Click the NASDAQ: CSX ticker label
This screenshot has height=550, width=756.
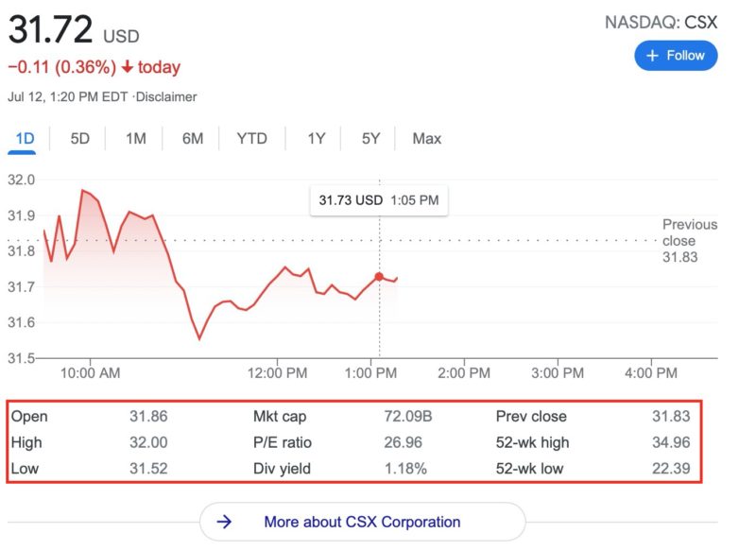[661, 22]
